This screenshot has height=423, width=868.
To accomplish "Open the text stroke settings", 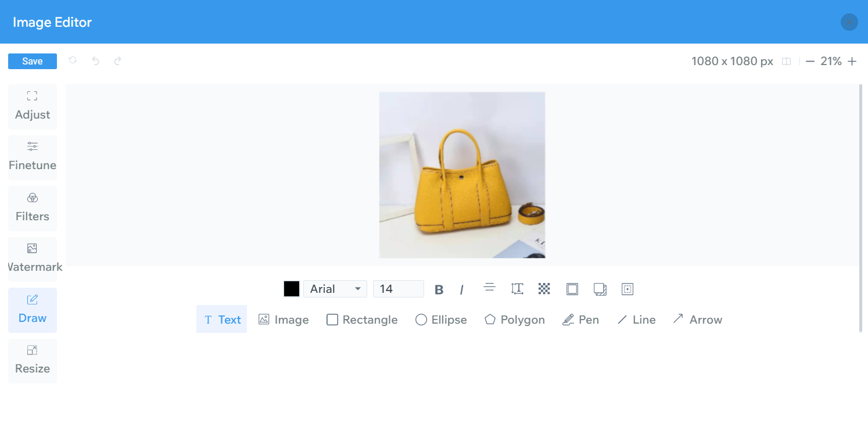I will pos(572,289).
